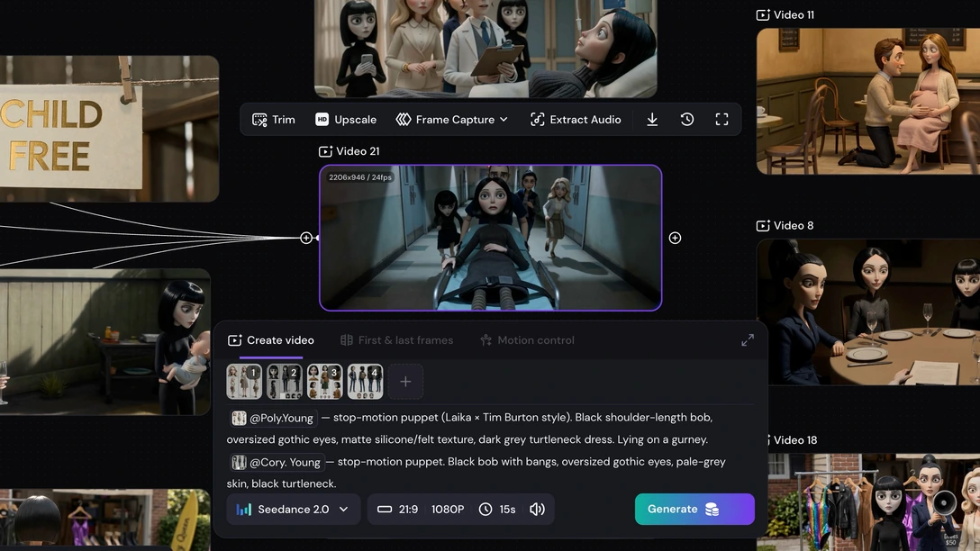Select the hospital scene thumbnail above the toolbar

[x=485, y=49]
